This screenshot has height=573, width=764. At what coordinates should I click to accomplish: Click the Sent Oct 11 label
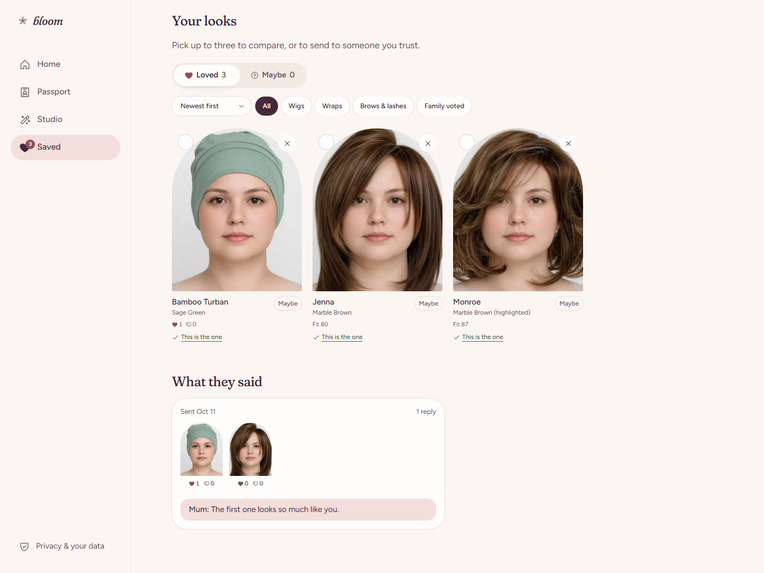(198, 412)
